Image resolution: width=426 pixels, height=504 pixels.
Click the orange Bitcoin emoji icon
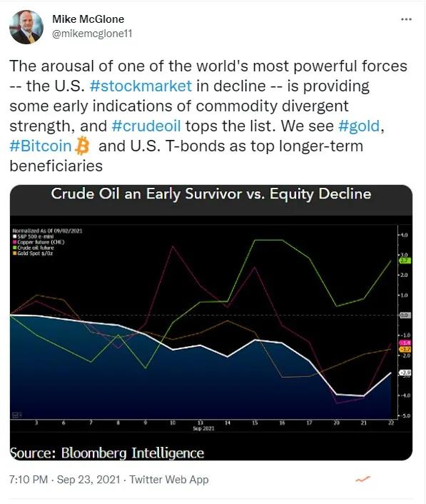click(x=82, y=146)
